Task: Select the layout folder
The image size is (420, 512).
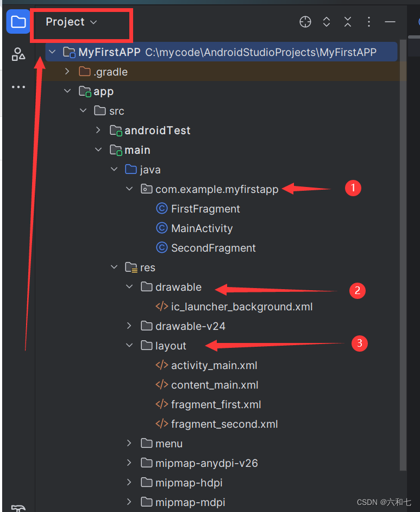Action: tap(164, 346)
